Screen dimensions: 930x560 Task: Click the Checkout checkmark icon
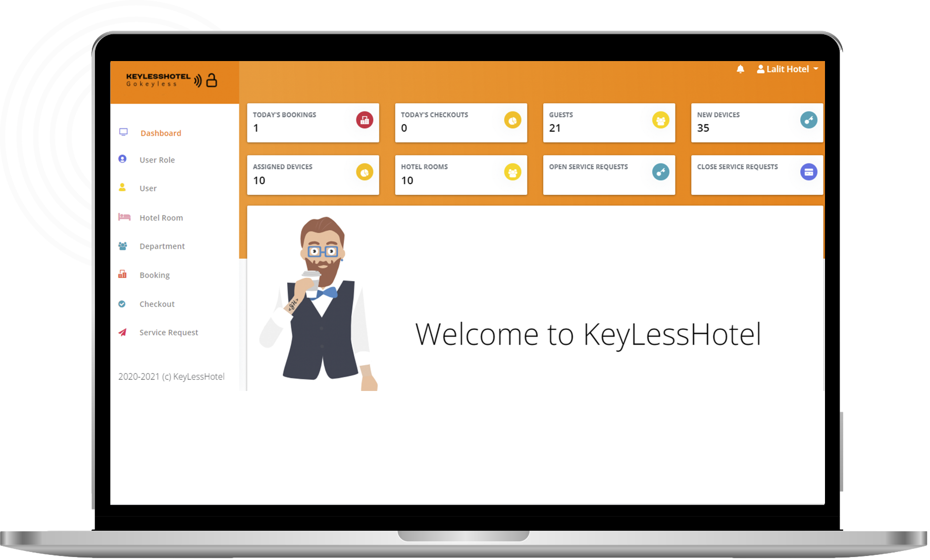click(123, 303)
